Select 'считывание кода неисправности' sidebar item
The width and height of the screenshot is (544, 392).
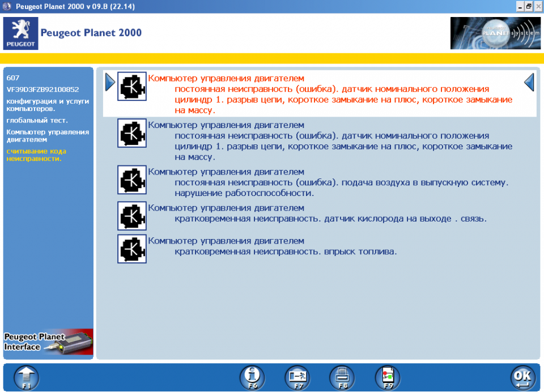pos(36,155)
